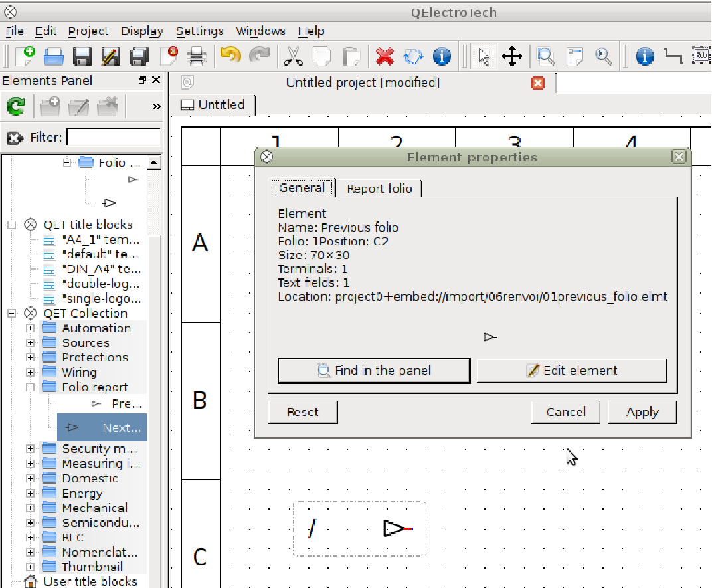Click the Edit element button
The height and width of the screenshot is (588, 712).
point(572,370)
